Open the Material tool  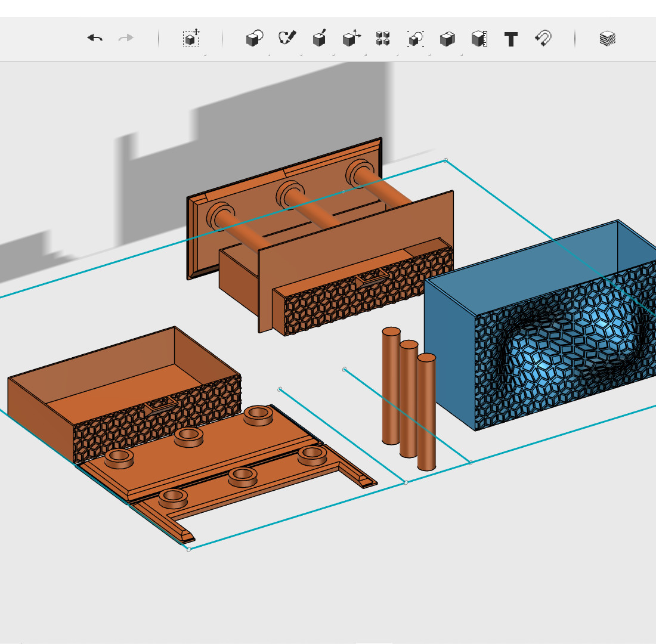tap(607, 39)
